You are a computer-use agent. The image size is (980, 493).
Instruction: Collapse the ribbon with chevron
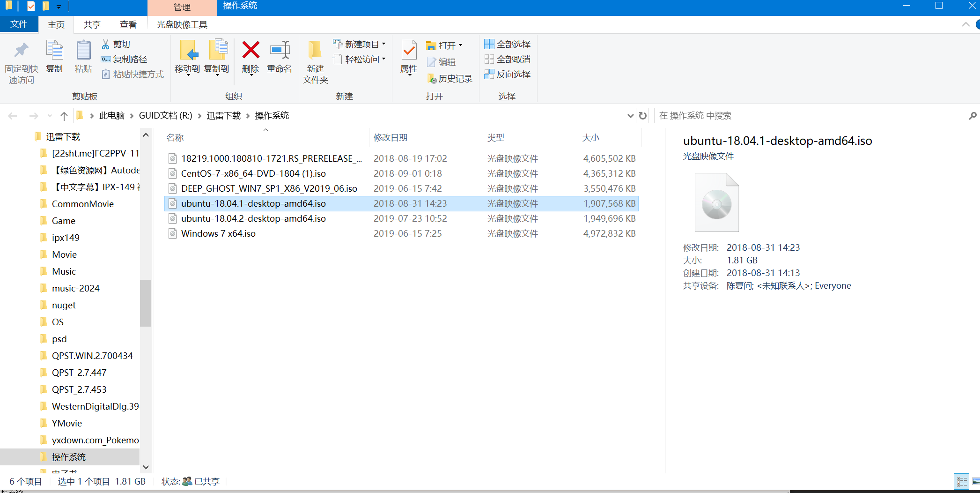[x=965, y=24]
